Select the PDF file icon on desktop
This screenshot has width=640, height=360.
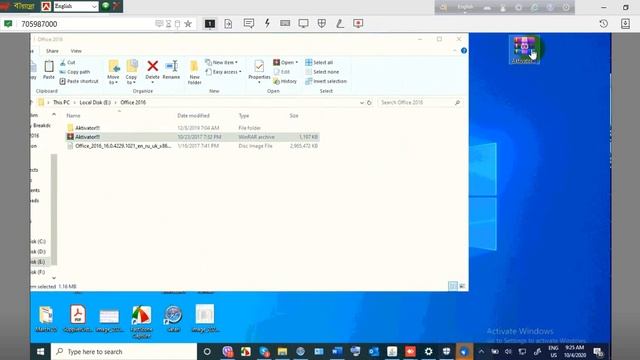[x=78, y=318]
